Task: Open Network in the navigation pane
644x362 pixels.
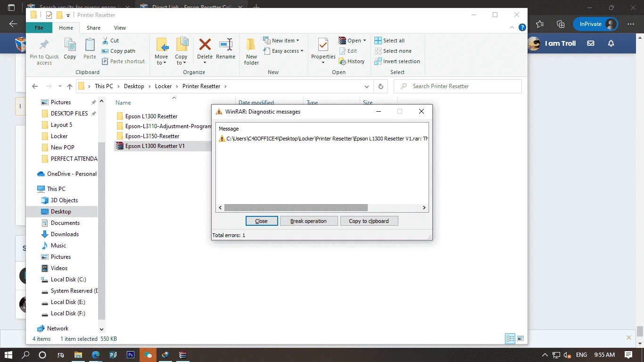Action: [58, 329]
